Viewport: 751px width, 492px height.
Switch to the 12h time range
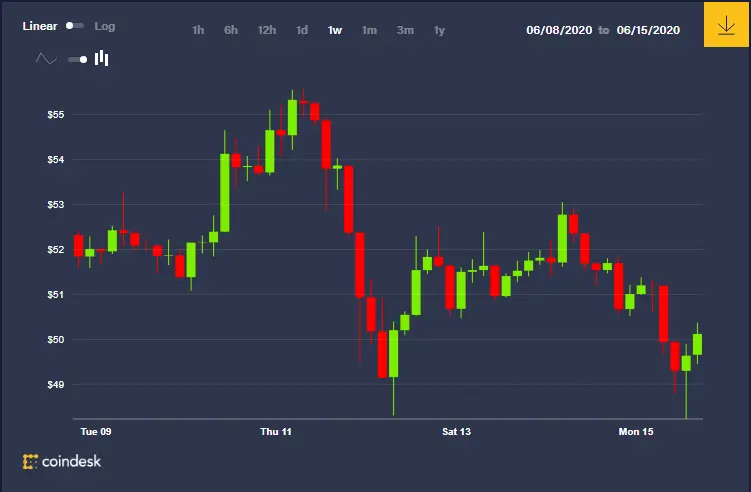click(x=267, y=30)
